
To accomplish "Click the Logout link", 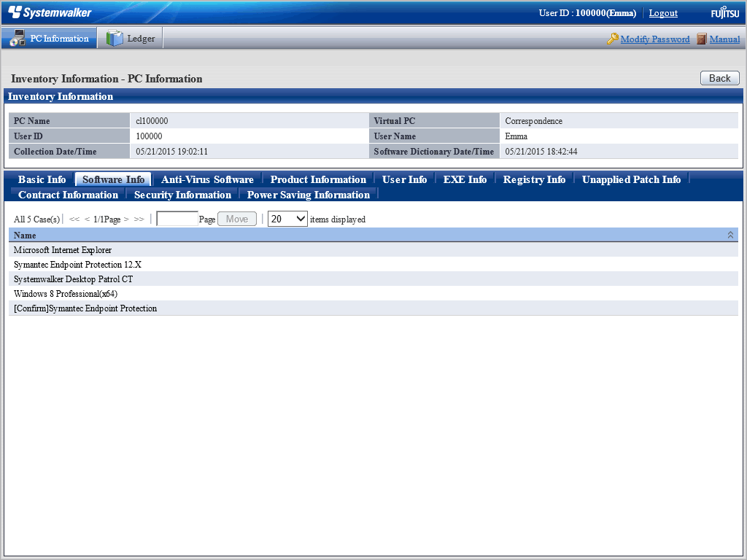I will click(663, 13).
